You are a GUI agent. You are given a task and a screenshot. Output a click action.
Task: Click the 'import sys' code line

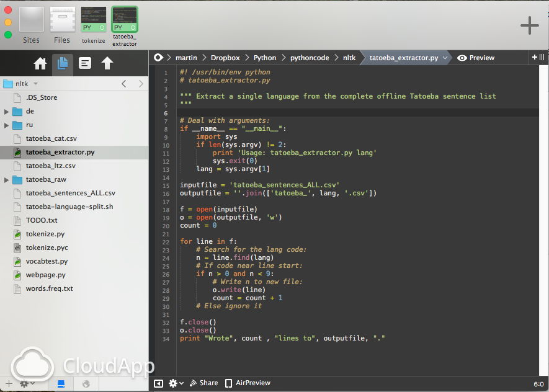click(216, 137)
